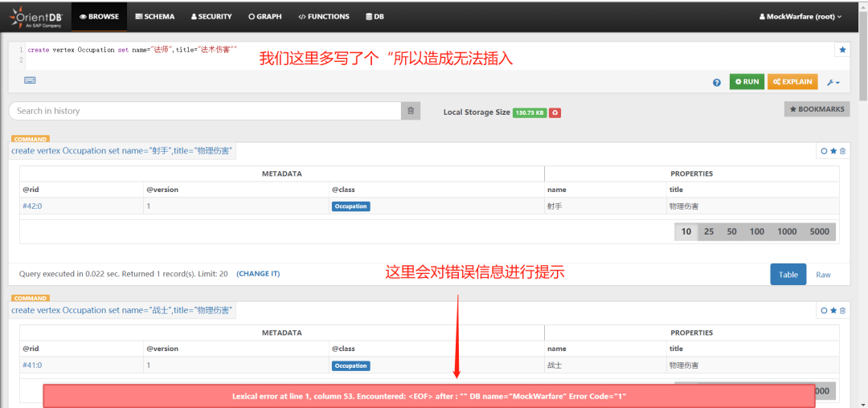Delete the 战士 command result

842,311
